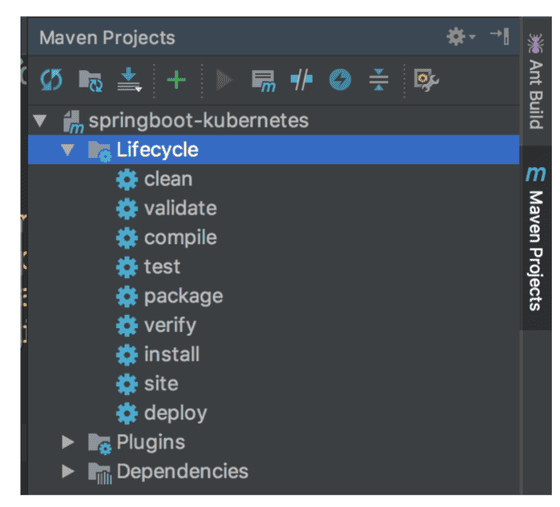560x507 pixels.
Task: Open the Ant Build side tab
Action: (536, 81)
